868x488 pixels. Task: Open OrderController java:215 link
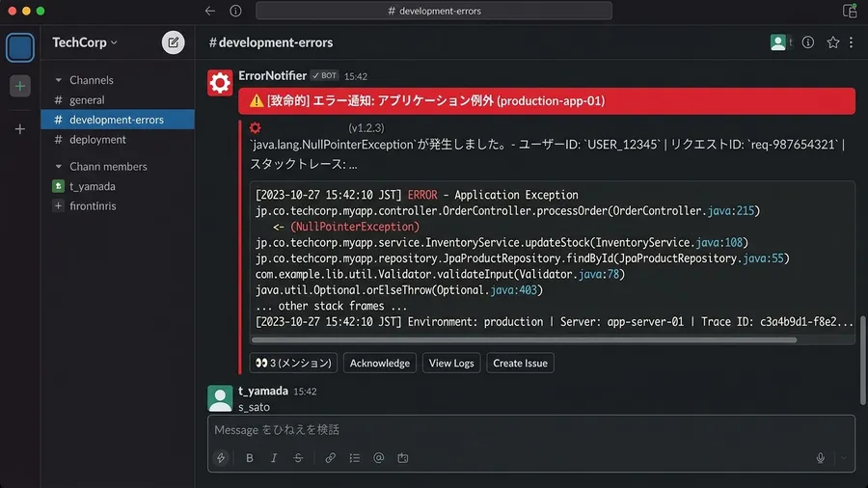pos(731,211)
